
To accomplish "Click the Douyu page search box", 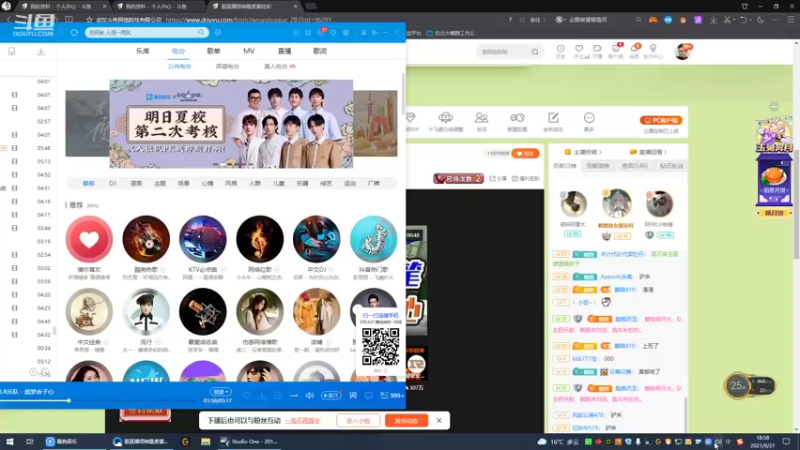I will pos(509,52).
